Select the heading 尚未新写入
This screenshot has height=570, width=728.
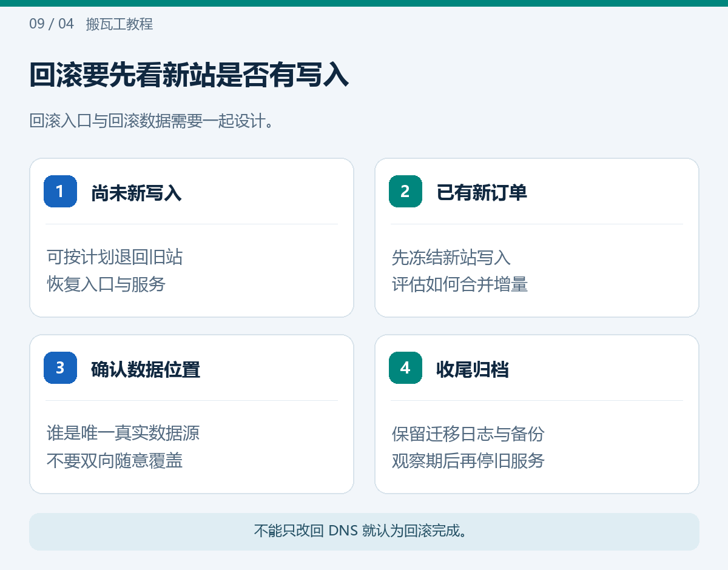click(x=136, y=193)
